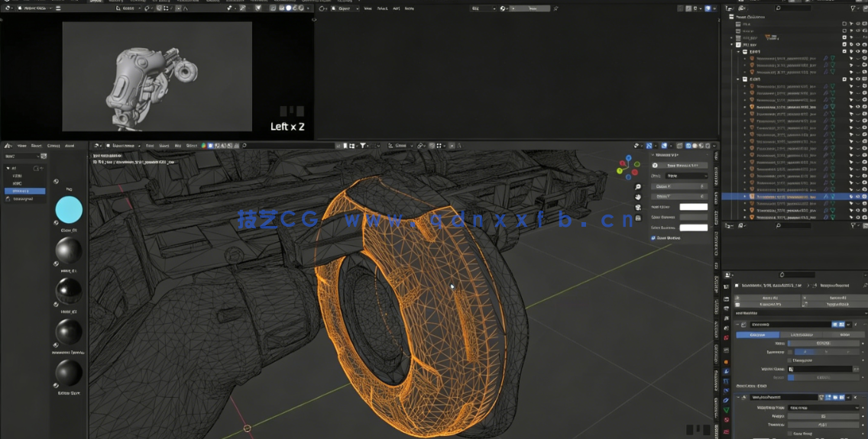Click the viewport navigation orientation gizmo
The image size is (868, 439).
[x=628, y=166]
